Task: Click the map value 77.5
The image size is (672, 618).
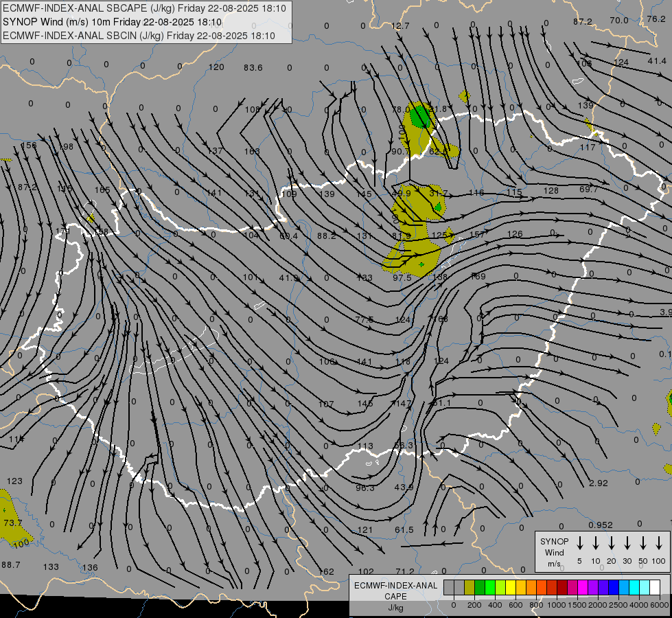Action: [x=364, y=319]
